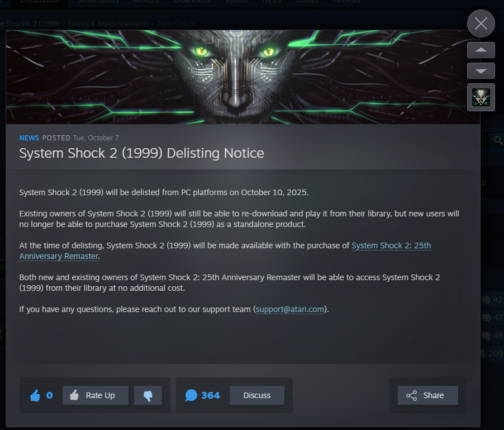Click the 209 replies comment icon
The height and width of the screenshot is (430, 504).
click(483, 354)
